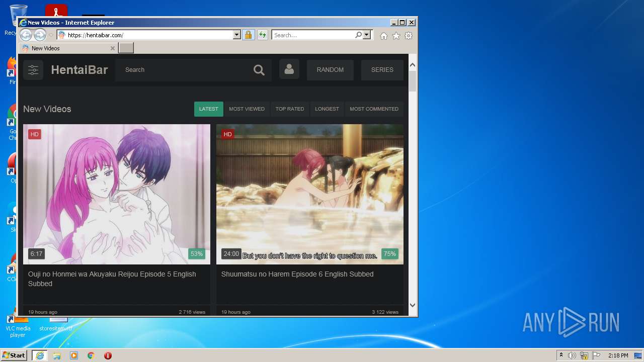Screen dimensions: 644x362
Task: Click the Internet Explorer forward arrow
Action: 40,35
